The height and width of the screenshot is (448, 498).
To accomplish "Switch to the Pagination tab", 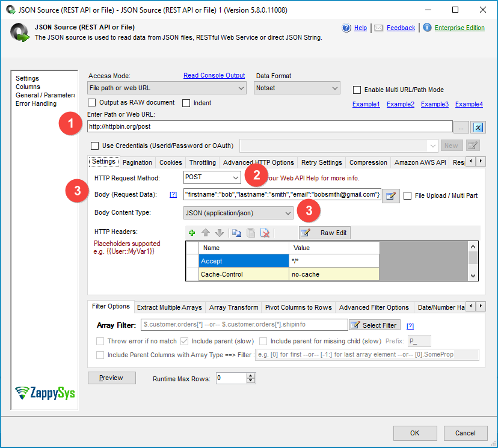I will coord(137,162).
